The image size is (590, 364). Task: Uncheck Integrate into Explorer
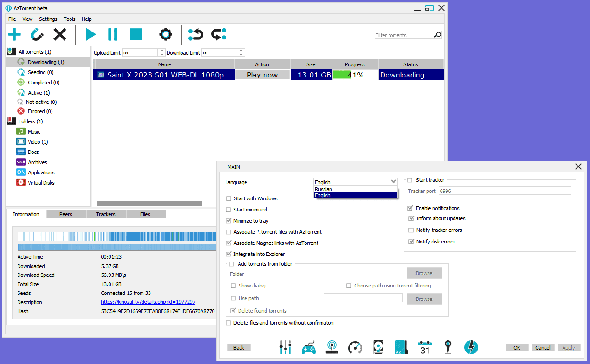point(228,254)
